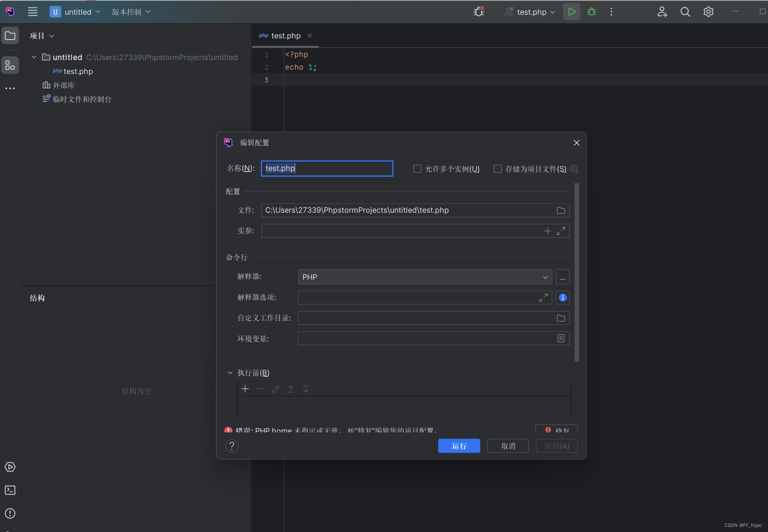Open the test.php run configuration dropdown

point(531,12)
